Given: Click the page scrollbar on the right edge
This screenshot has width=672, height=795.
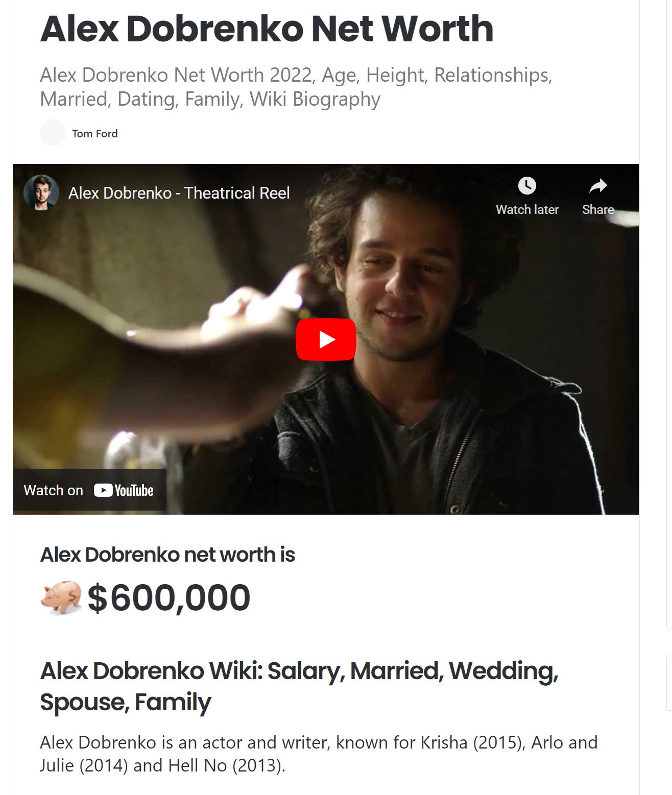Looking at the screenshot, I should point(668,357).
